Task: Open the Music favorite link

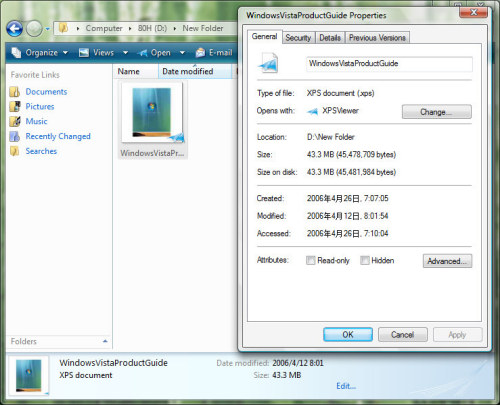Action: [36, 121]
